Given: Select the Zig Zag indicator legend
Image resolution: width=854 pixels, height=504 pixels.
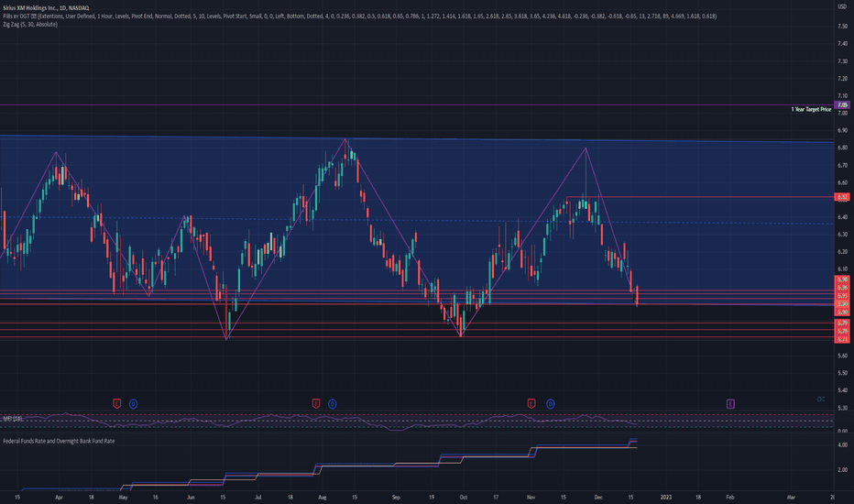Looking at the screenshot, I should 30,25.
